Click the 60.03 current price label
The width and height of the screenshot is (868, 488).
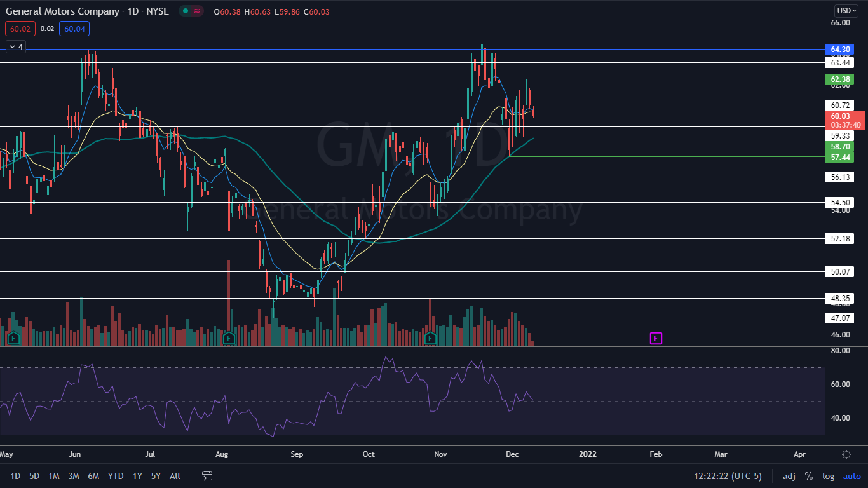841,116
